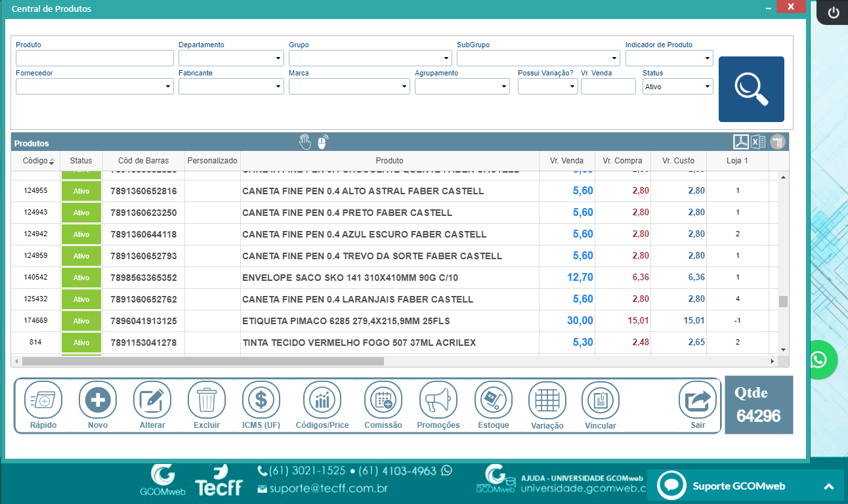Screen dimensions: 848x504
Task: Open the SubGrupo dropdown
Action: tap(538, 58)
